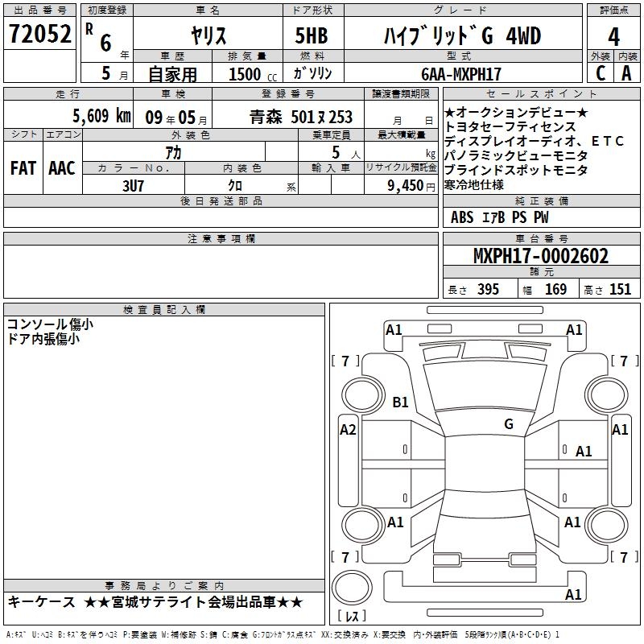
Task: Select 評価点 header label
Action: [613, 10]
